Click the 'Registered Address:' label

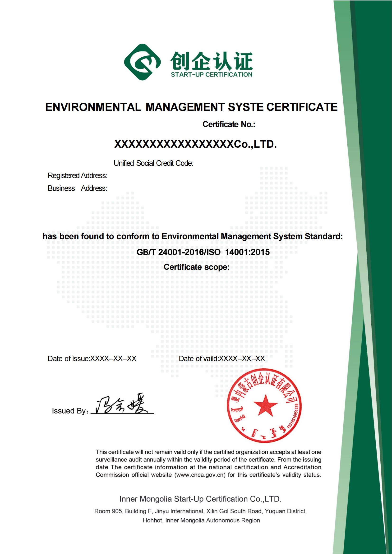tap(77, 176)
